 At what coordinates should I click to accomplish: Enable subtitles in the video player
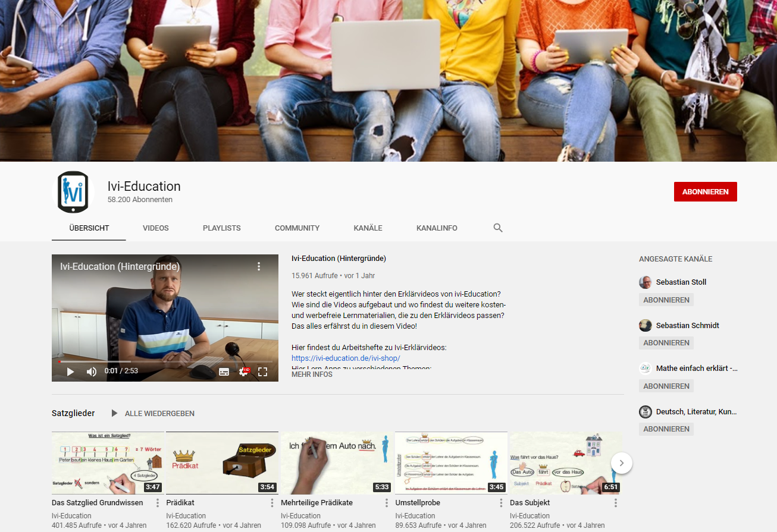tap(224, 371)
